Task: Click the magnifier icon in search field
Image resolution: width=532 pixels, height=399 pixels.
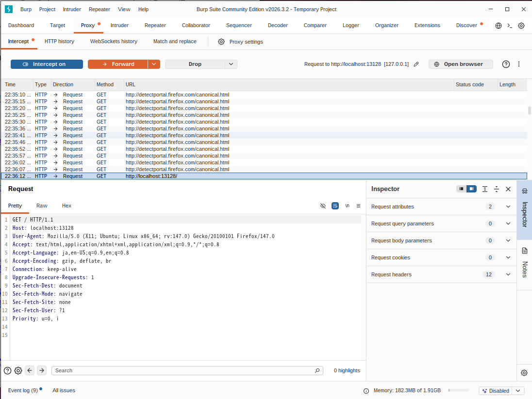Action: [317, 370]
